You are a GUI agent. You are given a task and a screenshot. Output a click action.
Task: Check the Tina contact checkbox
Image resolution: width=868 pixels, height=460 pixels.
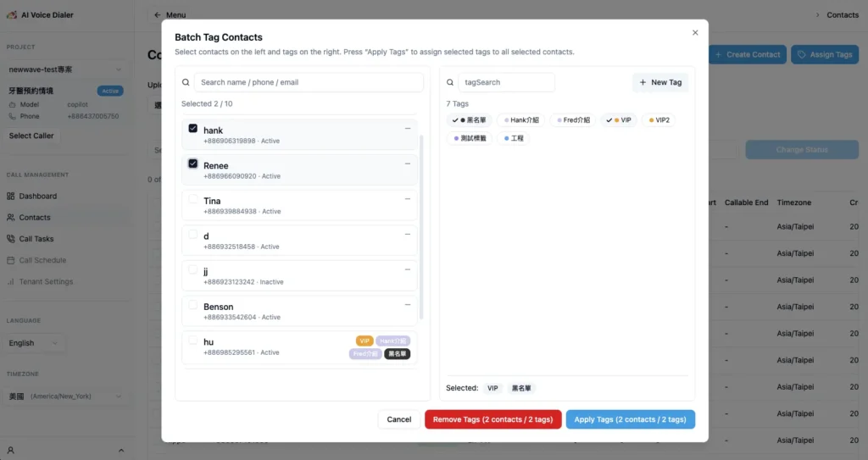pos(193,199)
